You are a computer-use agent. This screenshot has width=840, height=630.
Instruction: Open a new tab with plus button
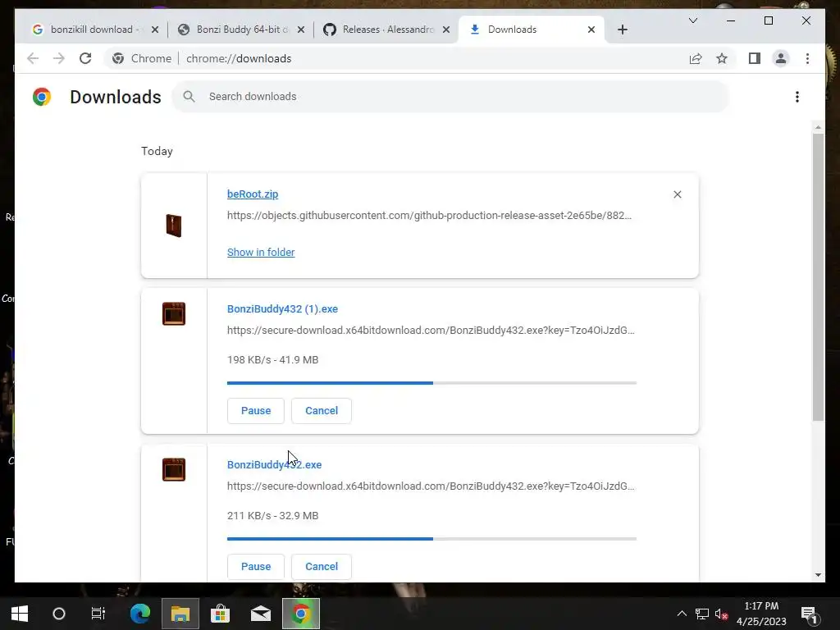(x=622, y=30)
